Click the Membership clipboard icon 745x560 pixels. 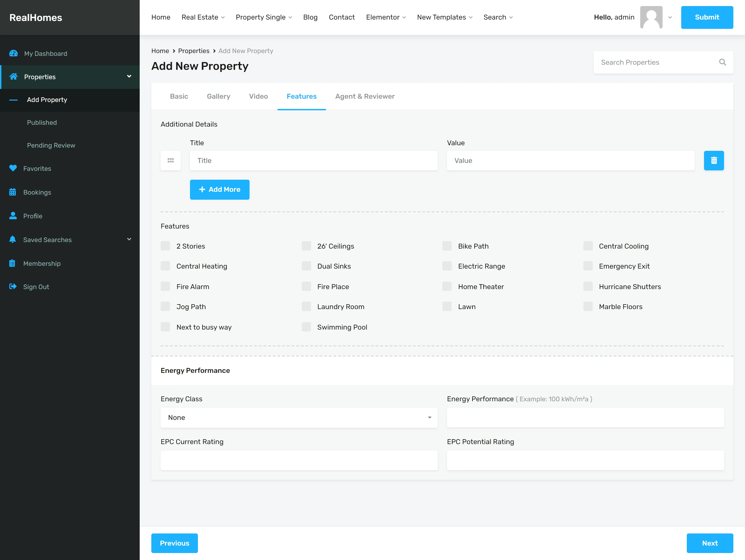[x=12, y=263]
